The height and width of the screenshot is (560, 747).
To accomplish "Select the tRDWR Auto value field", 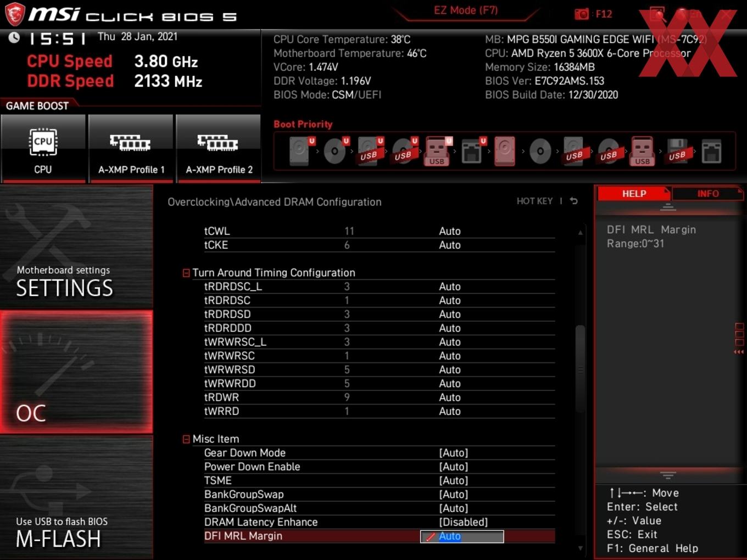I will click(x=450, y=397).
